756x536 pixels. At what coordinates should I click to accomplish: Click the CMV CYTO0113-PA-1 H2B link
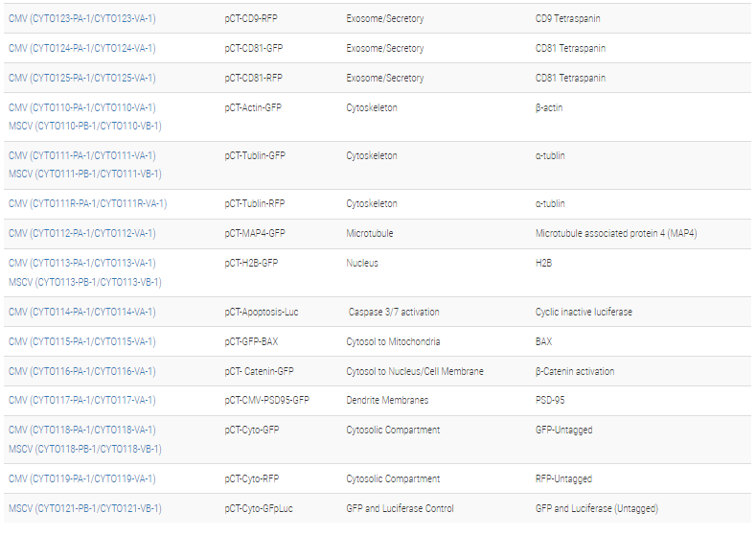(x=81, y=263)
